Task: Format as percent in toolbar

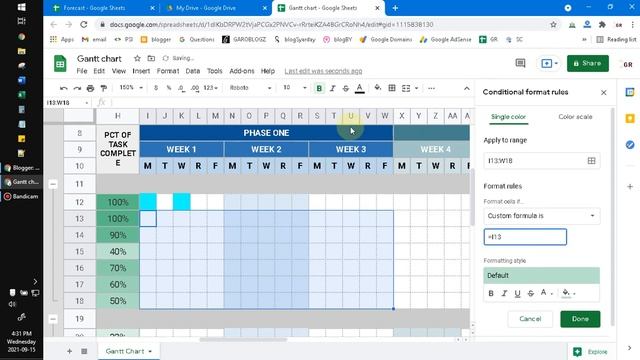Action: 169,88
